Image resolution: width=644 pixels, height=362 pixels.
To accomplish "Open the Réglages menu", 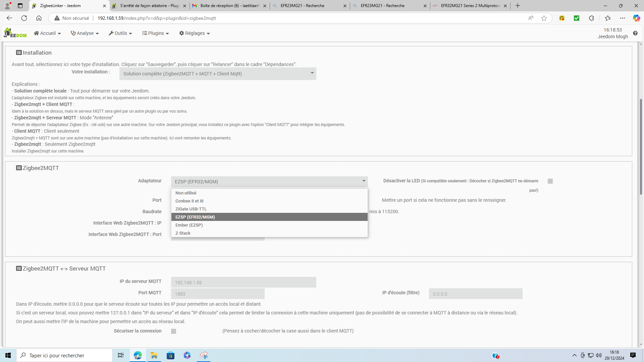I will tap(195, 33).
